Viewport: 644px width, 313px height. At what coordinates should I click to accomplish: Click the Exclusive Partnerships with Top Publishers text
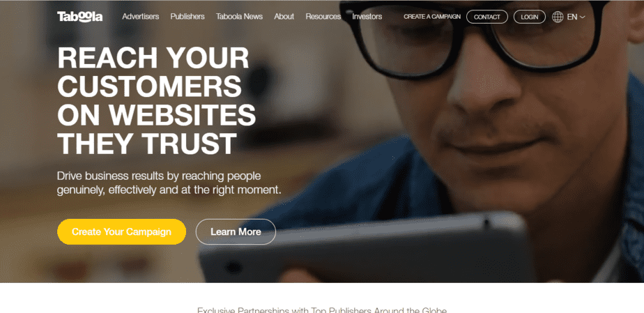(x=322, y=310)
